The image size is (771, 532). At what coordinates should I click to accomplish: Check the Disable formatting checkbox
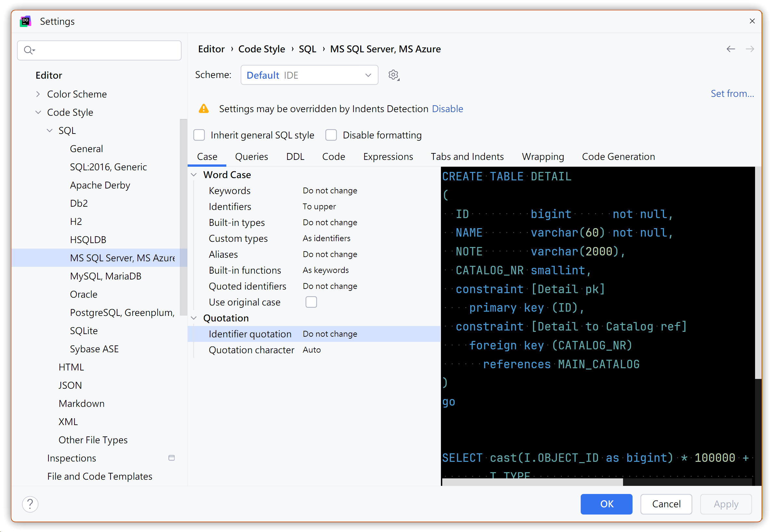[331, 135]
